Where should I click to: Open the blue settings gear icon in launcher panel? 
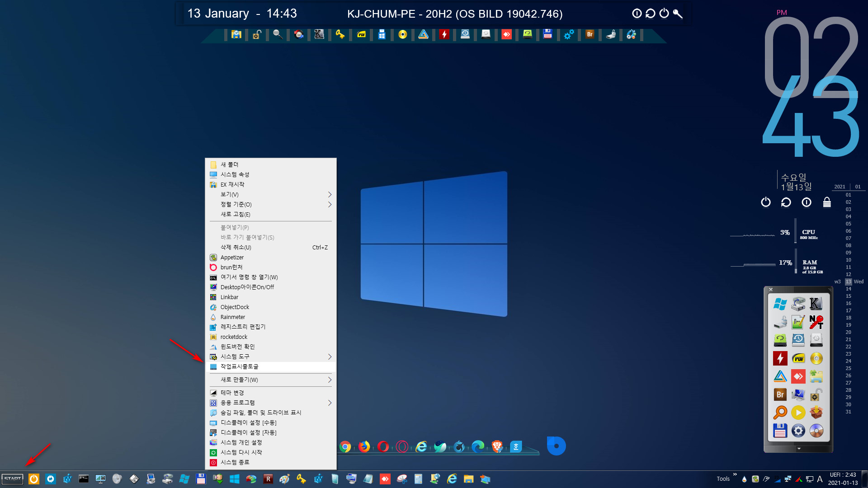pos(798,431)
